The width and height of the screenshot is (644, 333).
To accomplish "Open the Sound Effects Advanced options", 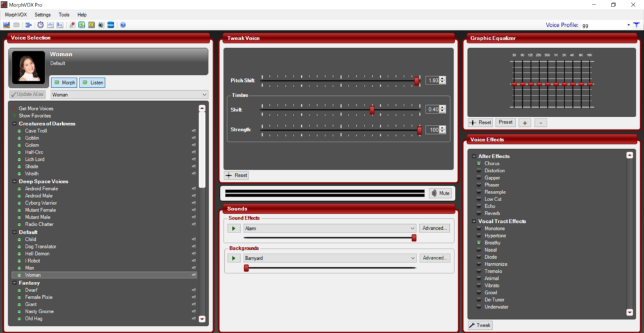I will (434, 228).
